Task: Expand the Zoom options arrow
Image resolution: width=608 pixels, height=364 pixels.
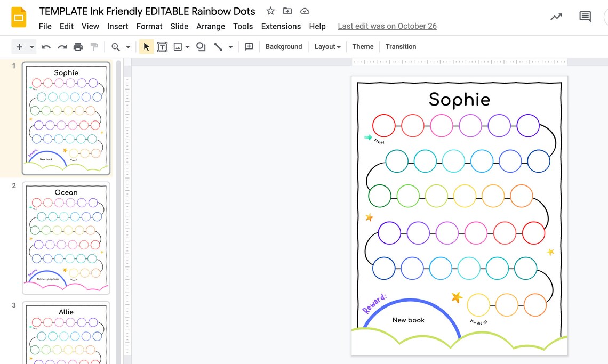Action: point(128,47)
